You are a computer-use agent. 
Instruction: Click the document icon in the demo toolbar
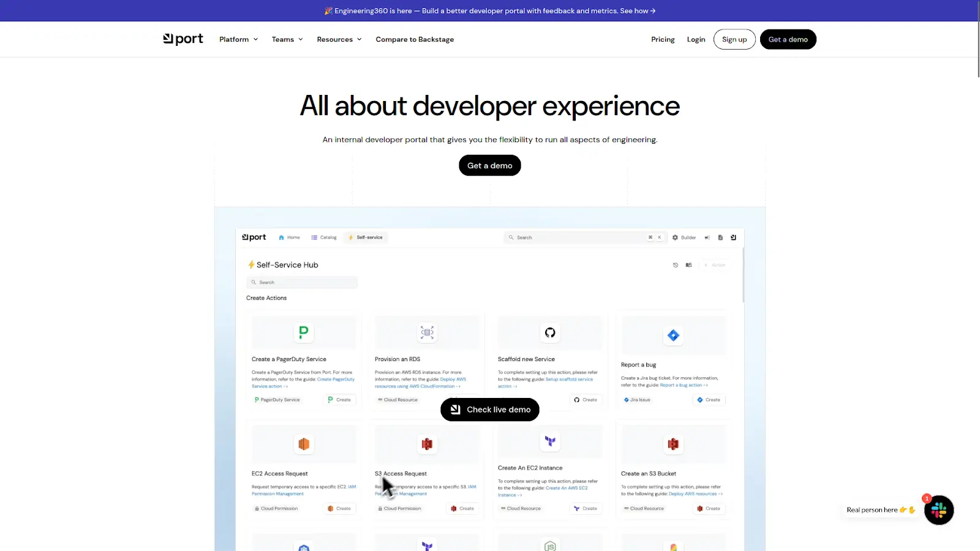pyautogui.click(x=720, y=238)
